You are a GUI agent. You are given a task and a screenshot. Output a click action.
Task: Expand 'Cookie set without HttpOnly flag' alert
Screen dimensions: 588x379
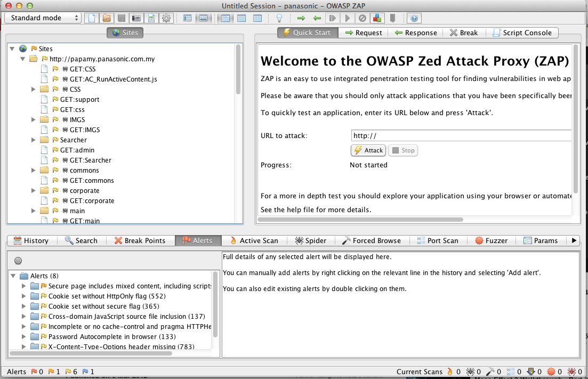[23, 296]
